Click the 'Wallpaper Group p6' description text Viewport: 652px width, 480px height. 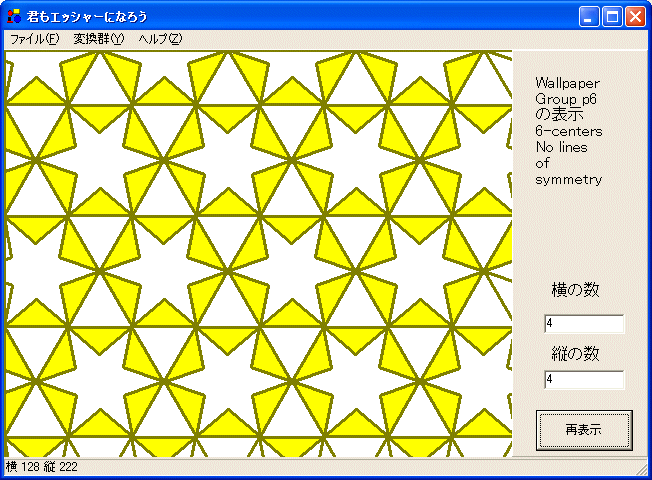[x=568, y=91]
